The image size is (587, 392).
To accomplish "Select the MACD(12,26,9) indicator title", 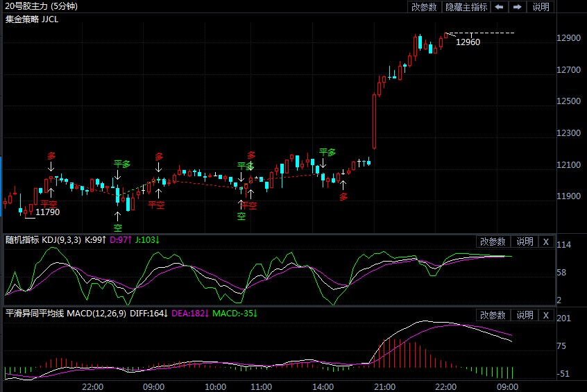I will point(96,314).
